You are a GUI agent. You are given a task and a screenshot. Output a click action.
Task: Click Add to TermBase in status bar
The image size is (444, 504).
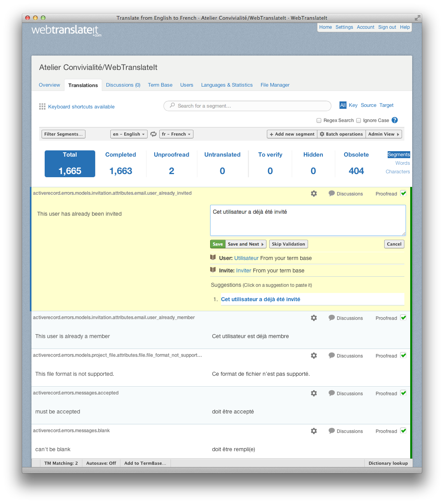(x=145, y=463)
